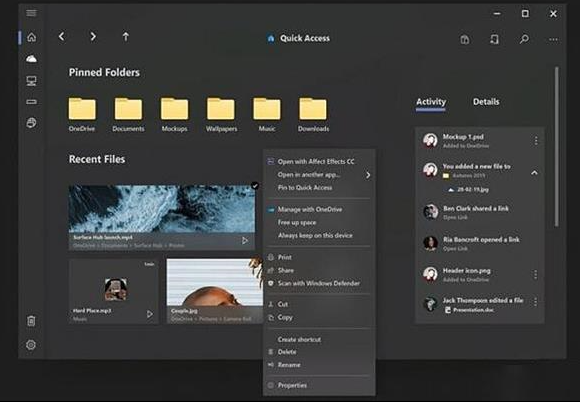580x404 pixels.
Task: Click Open Link under Ben Clark activity
Action: 455,218
